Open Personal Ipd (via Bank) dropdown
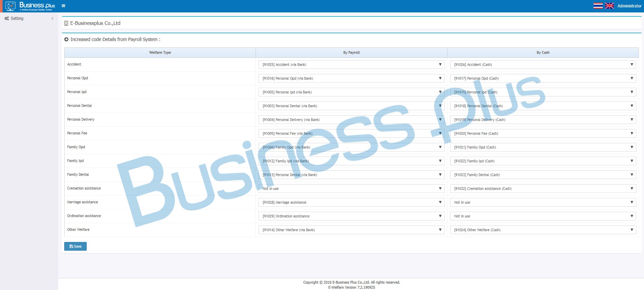The height and width of the screenshot is (290, 644). (x=351, y=92)
